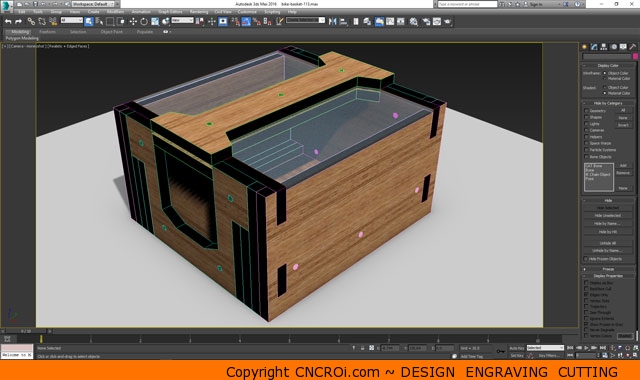The height and width of the screenshot is (380, 640).
Task: Activate the Mirror tool
Action: pyautogui.click(x=333, y=22)
